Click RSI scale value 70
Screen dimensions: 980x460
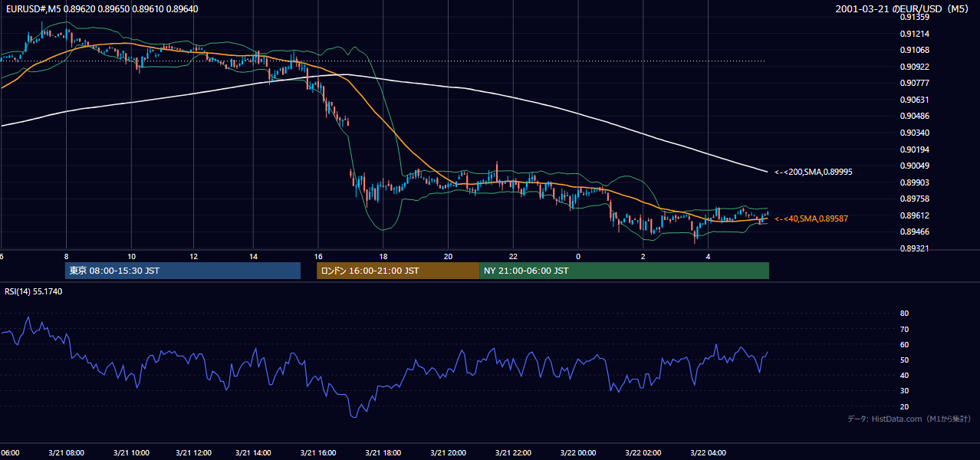coord(904,329)
